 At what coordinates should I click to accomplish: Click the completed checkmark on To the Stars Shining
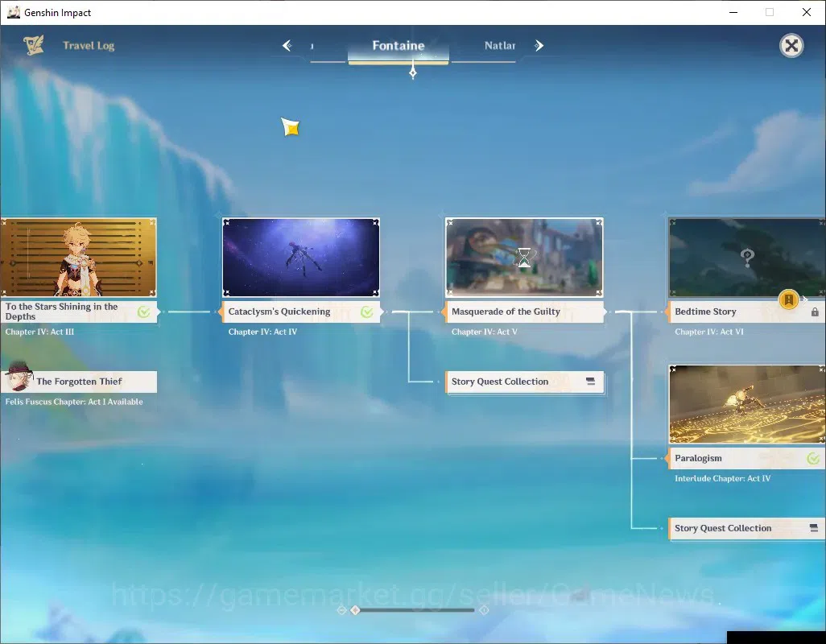tap(143, 312)
